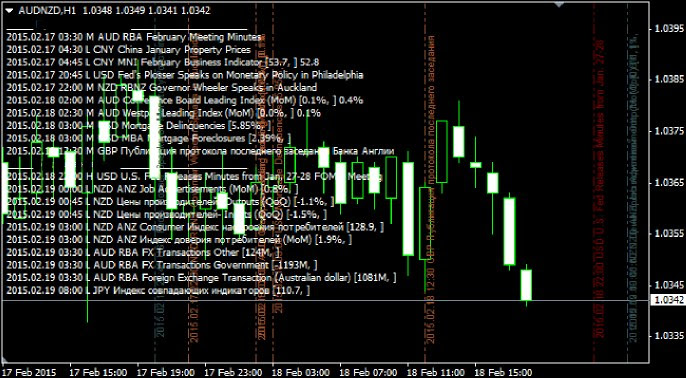686x378 pixels.
Task: Click RBA Foreign Exchange Transaction (Australian dollar) line
Action: 202,278
